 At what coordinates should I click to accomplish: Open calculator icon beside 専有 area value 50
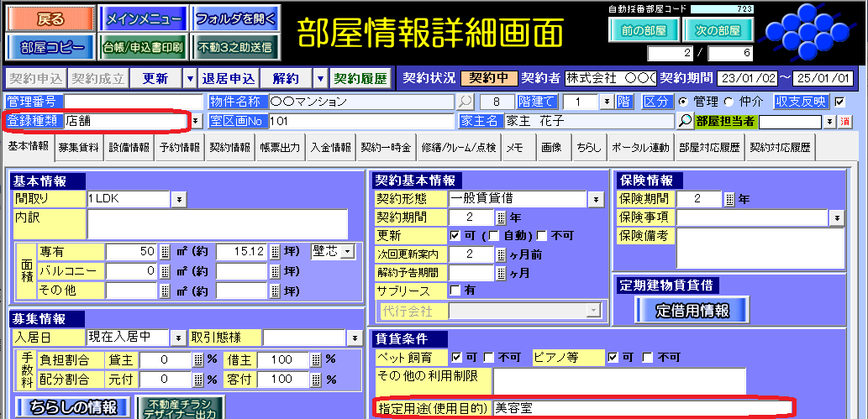click(x=166, y=251)
